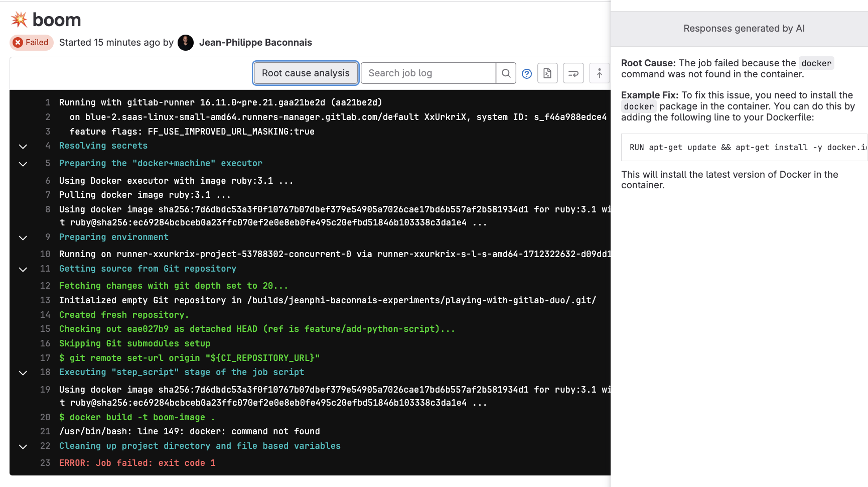
Task: Collapse the Preparing environment section
Action: click(x=23, y=238)
